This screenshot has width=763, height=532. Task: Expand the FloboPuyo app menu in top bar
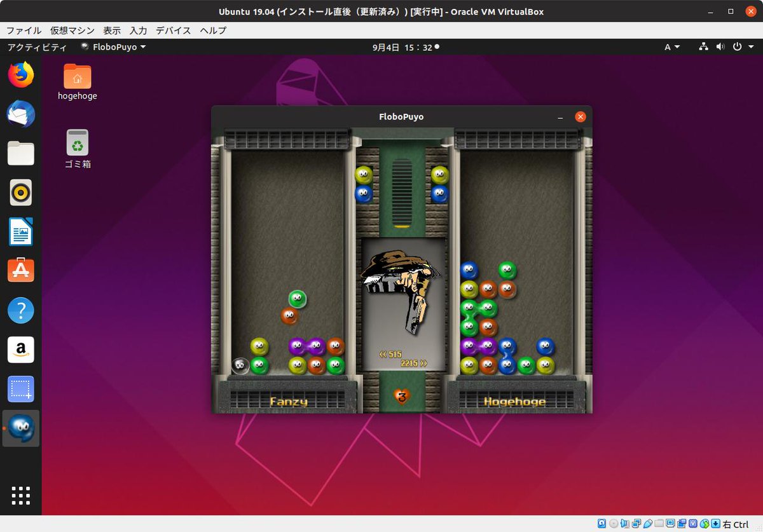[114, 47]
